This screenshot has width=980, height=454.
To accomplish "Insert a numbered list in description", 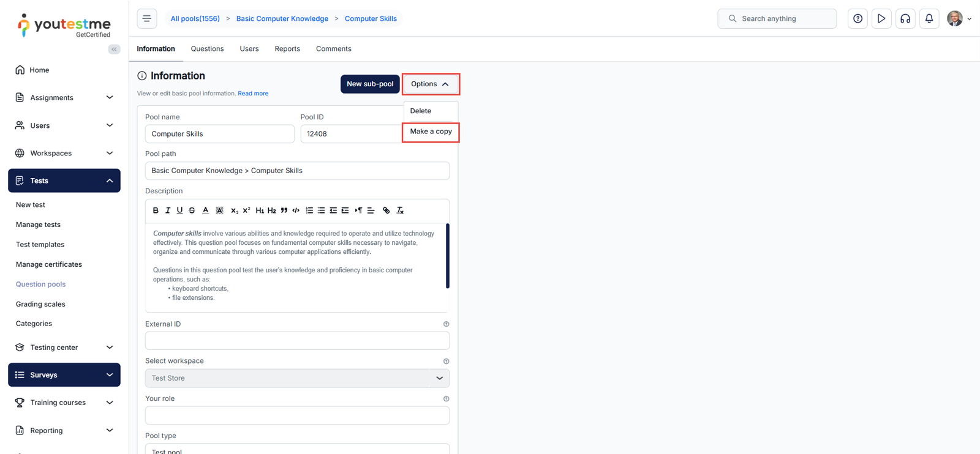I will click(x=309, y=210).
